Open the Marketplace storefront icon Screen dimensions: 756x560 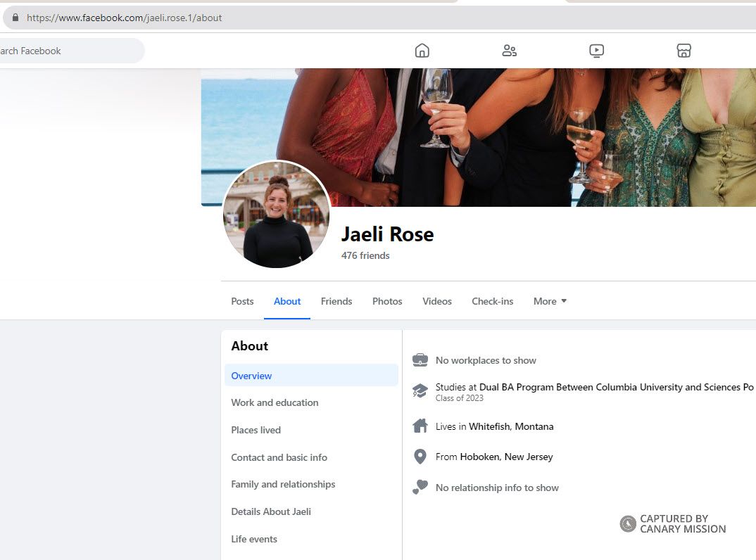coord(683,51)
